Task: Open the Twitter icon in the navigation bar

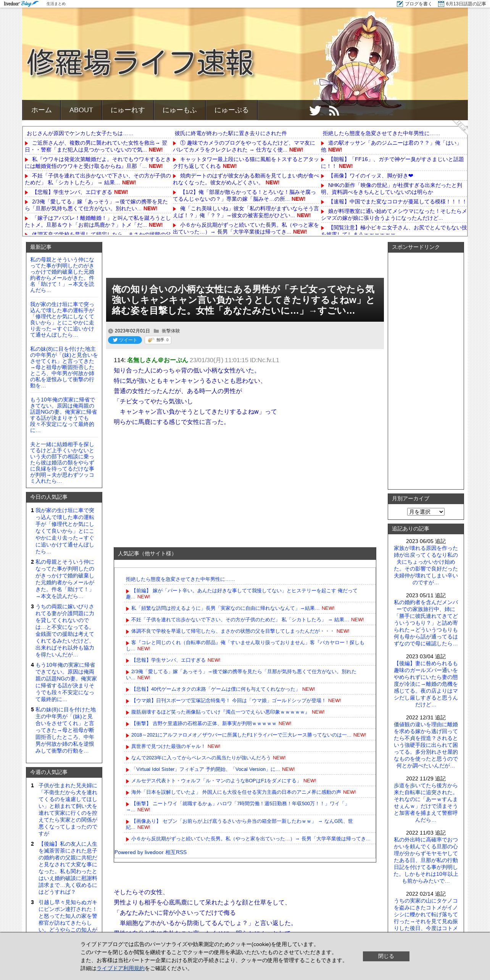Action: (x=315, y=110)
